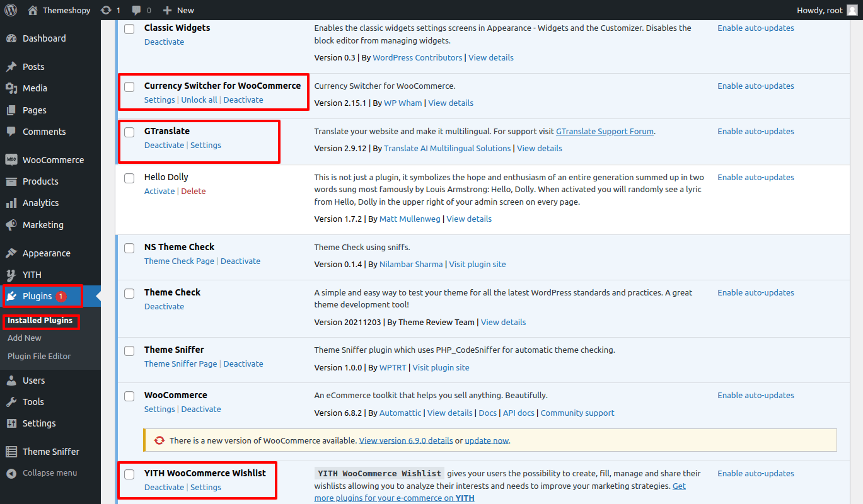
Task: Click the Tools wrench icon
Action: pyautogui.click(x=11, y=402)
